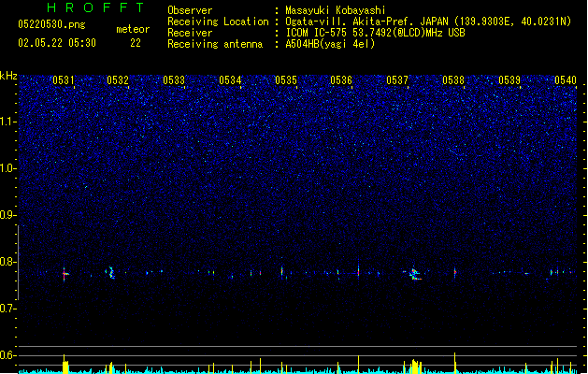Click the file name 05220530.png
This screenshot has width=588, height=374.
[51, 24]
